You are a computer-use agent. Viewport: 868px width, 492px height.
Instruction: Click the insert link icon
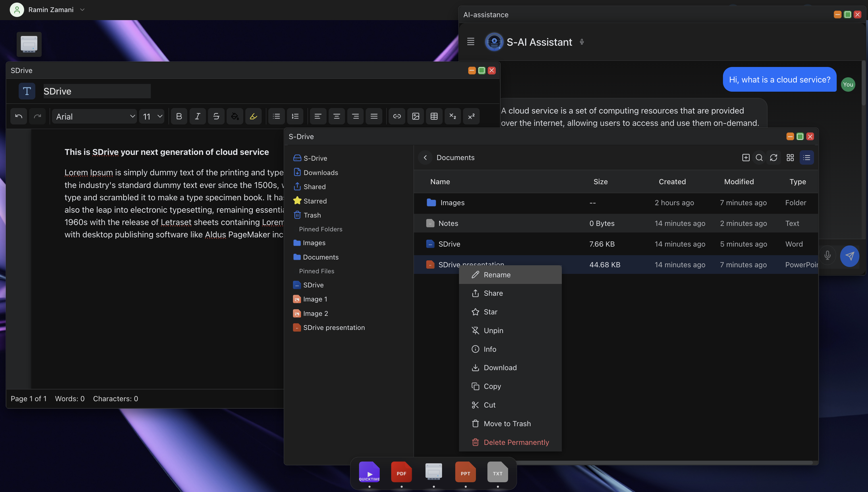pos(397,117)
